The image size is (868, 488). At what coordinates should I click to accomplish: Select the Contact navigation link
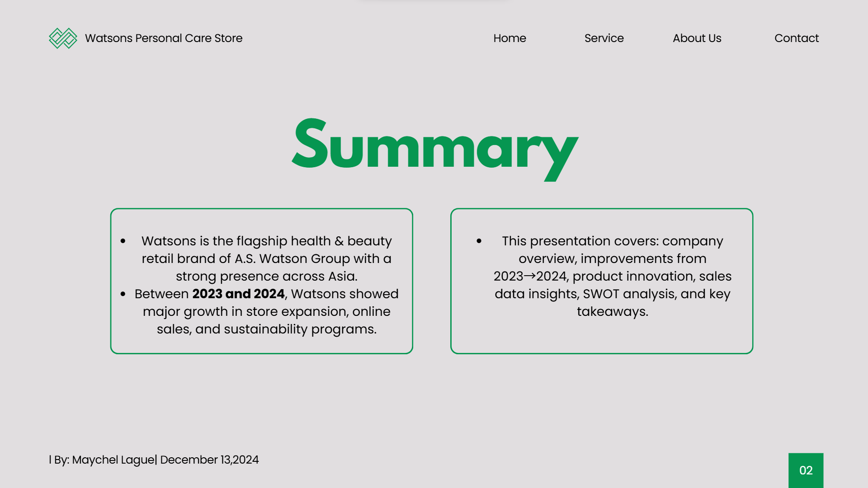pos(796,38)
